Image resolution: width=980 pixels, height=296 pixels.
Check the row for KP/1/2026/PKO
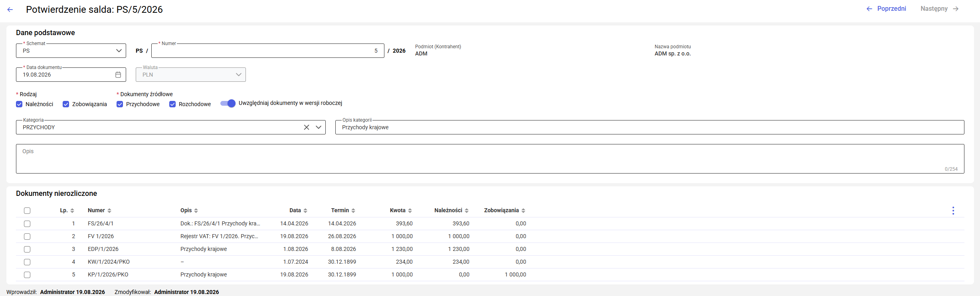(27, 275)
